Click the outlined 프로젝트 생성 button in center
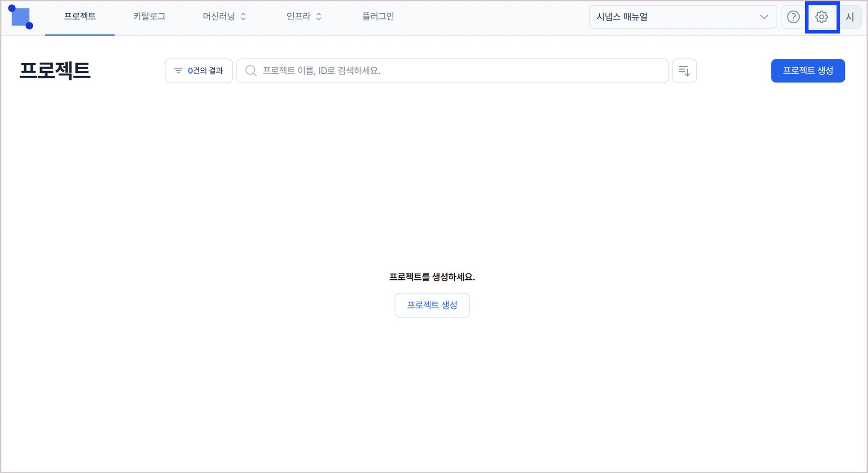 coord(432,305)
